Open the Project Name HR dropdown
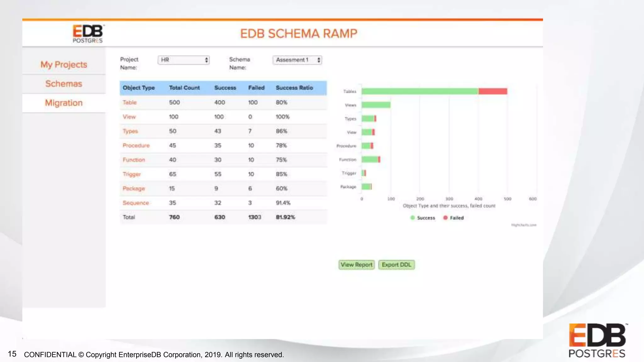Image resolution: width=644 pixels, height=362 pixels. coord(184,60)
